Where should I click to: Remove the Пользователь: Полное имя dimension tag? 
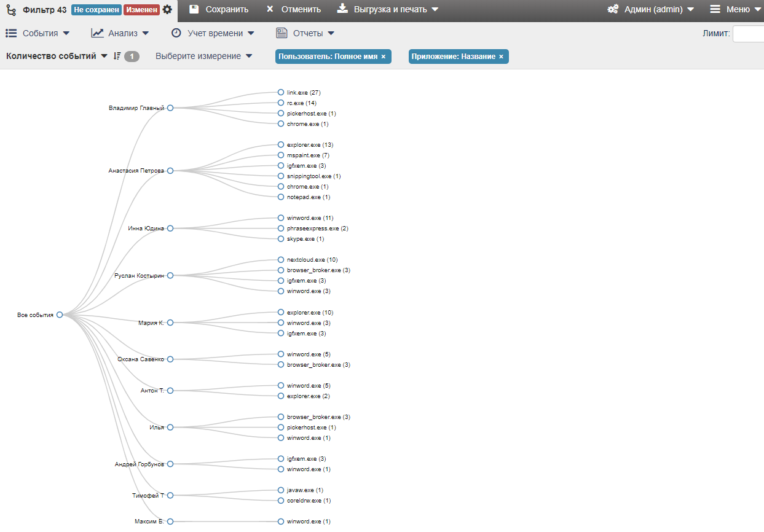(384, 57)
